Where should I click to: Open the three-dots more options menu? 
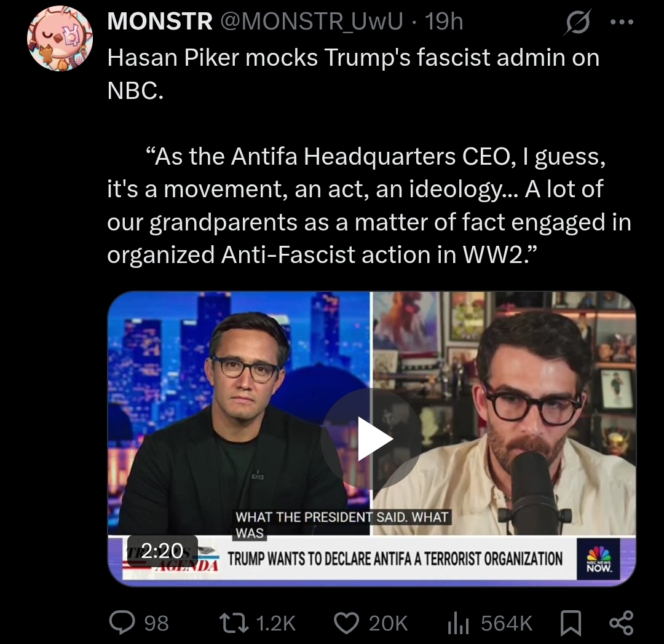[x=622, y=22]
